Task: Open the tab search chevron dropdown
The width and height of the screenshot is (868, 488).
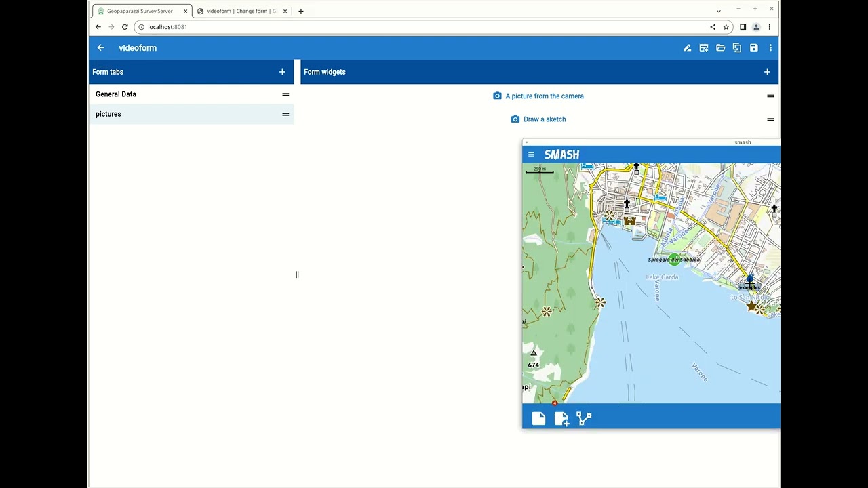Action: tap(719, 11)
